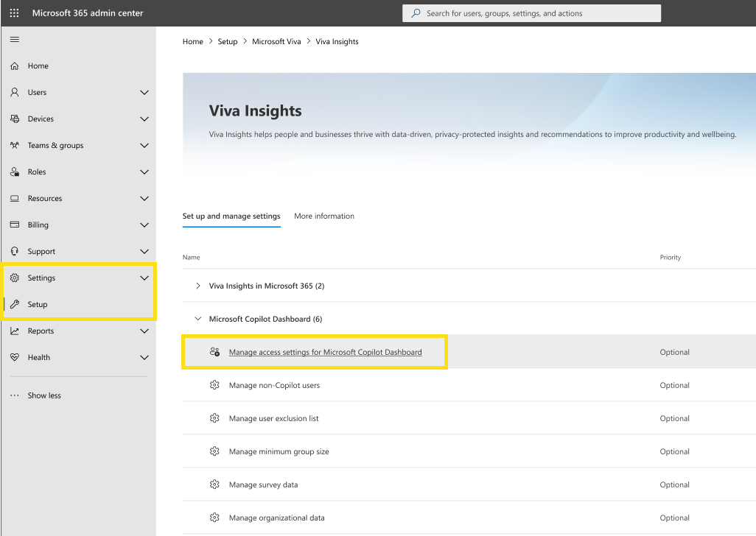The width and height of the screenshot is (756, 536).
Task: Click the Roles icon in sidebar
Action: tap(15, 172)
